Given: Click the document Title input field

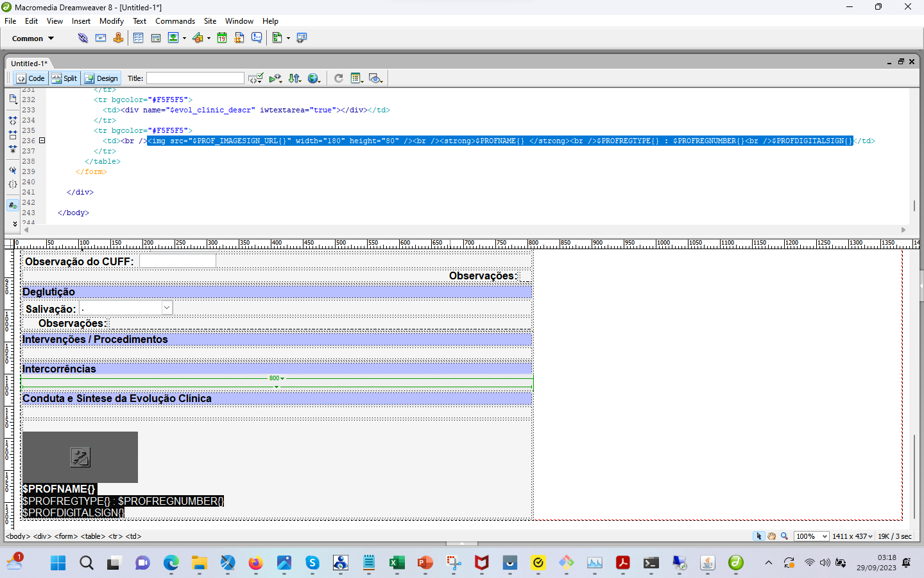Looking at the screenshot, I should (195, 78).
